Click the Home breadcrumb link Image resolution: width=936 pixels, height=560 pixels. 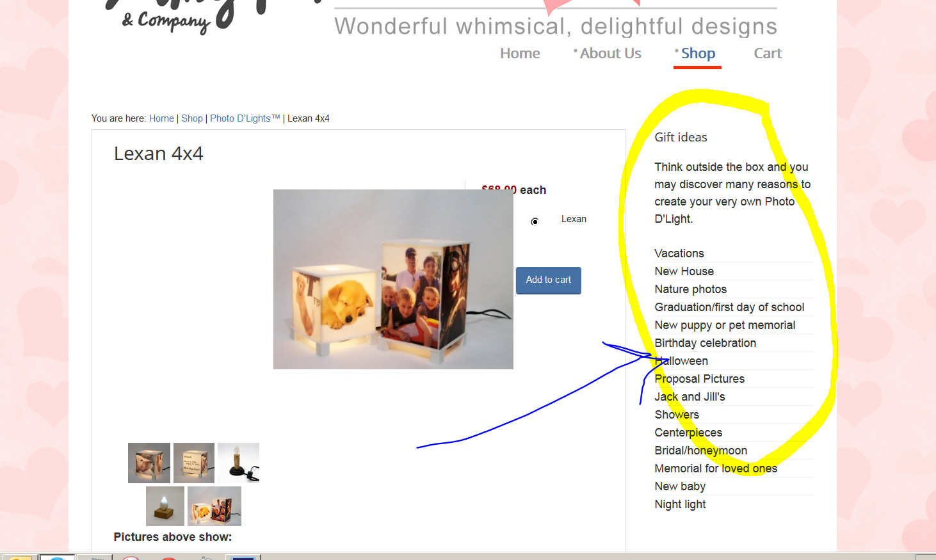pyautogui.click(x=161, y=118)
